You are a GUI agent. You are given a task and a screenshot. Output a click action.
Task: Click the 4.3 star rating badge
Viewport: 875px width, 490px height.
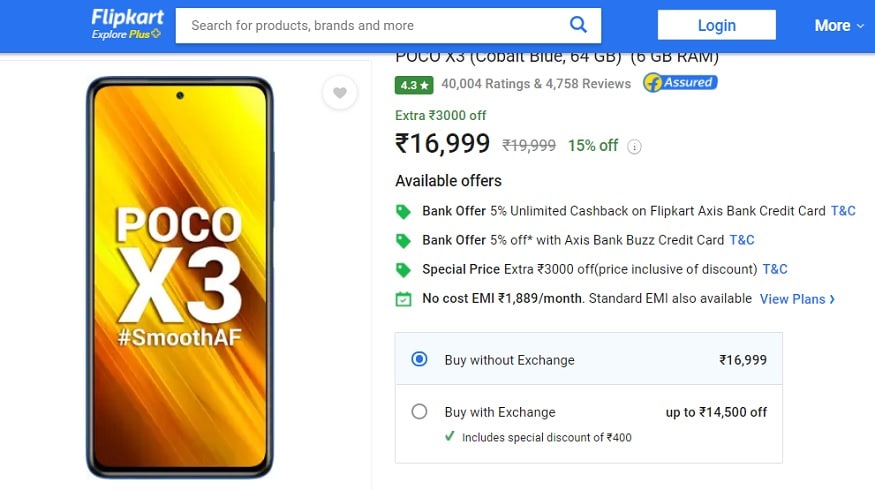[413, 84]
